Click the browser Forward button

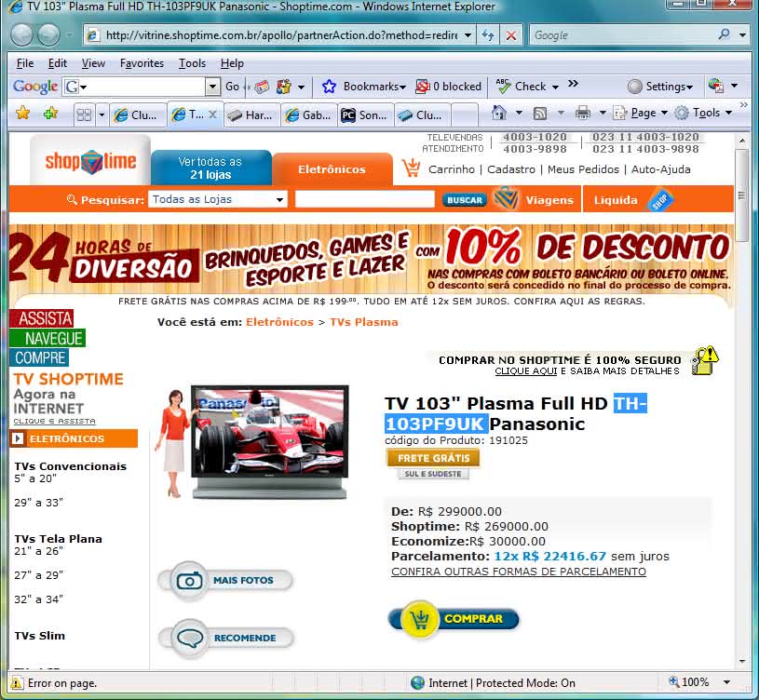pos(48,35)
